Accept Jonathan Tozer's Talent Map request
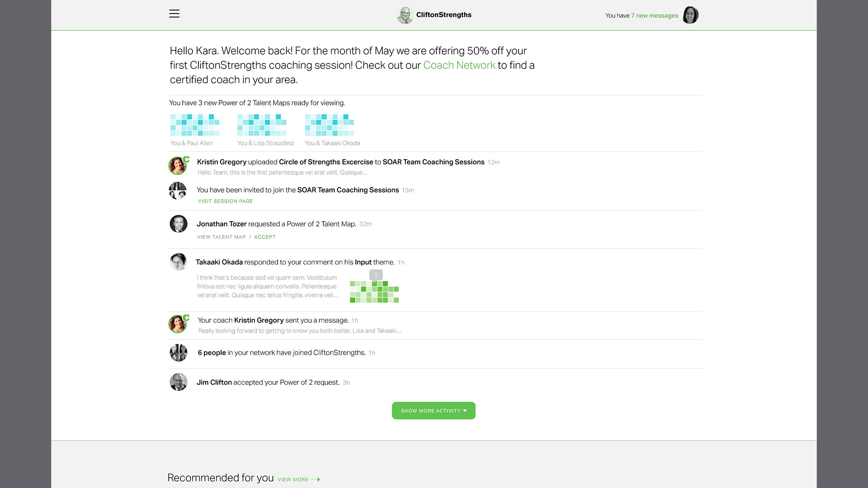The height and width of the screenshot is (488, 868). (x=265, y=237)
